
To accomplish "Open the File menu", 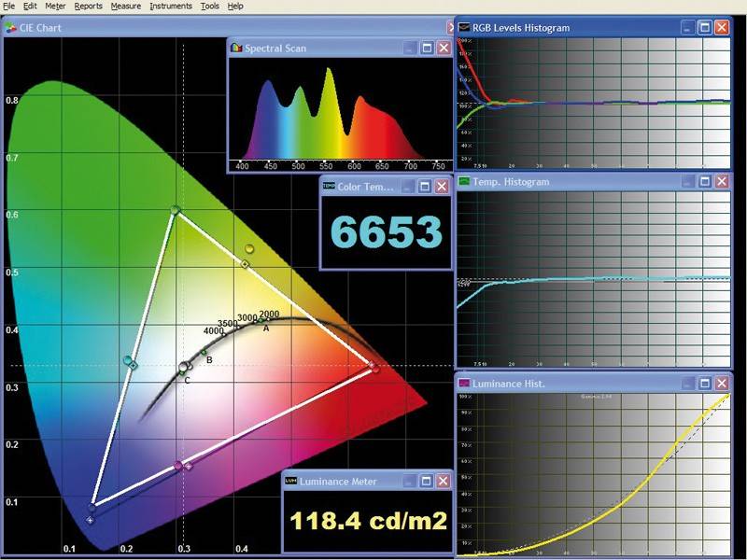I will coord(9,6).
